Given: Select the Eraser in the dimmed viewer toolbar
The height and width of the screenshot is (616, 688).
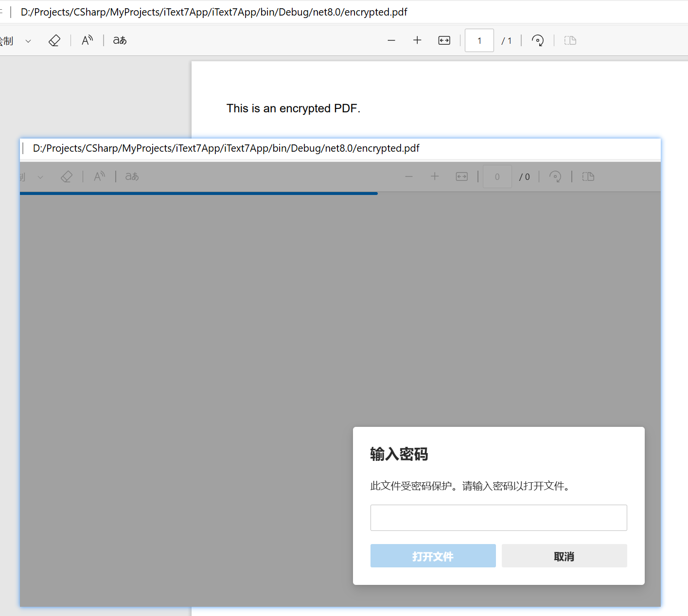Looking at the screenshot, I should [x=67, y=176].
